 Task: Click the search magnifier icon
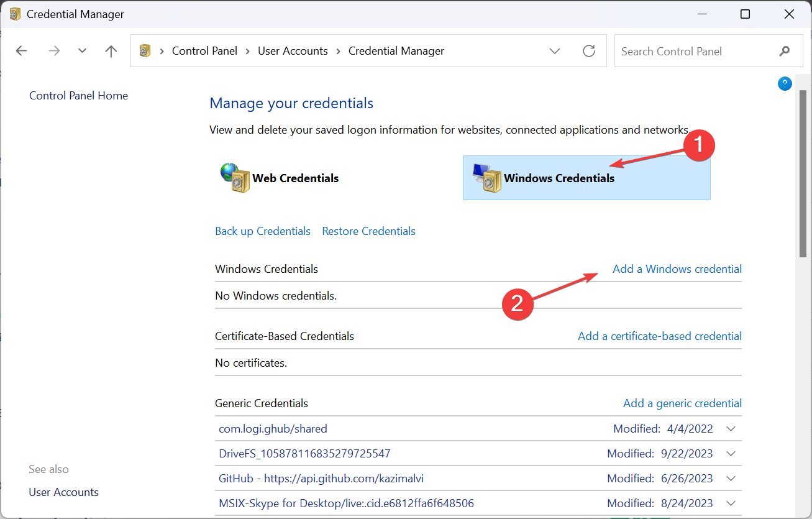point(785,51)
